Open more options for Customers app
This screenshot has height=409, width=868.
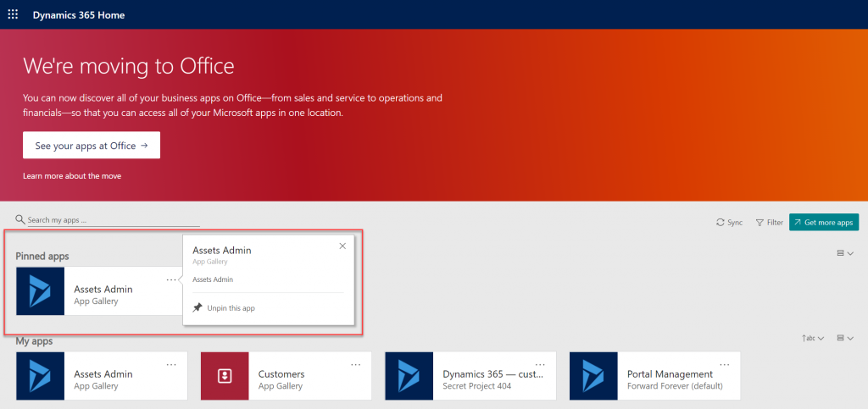pos(356,365)
